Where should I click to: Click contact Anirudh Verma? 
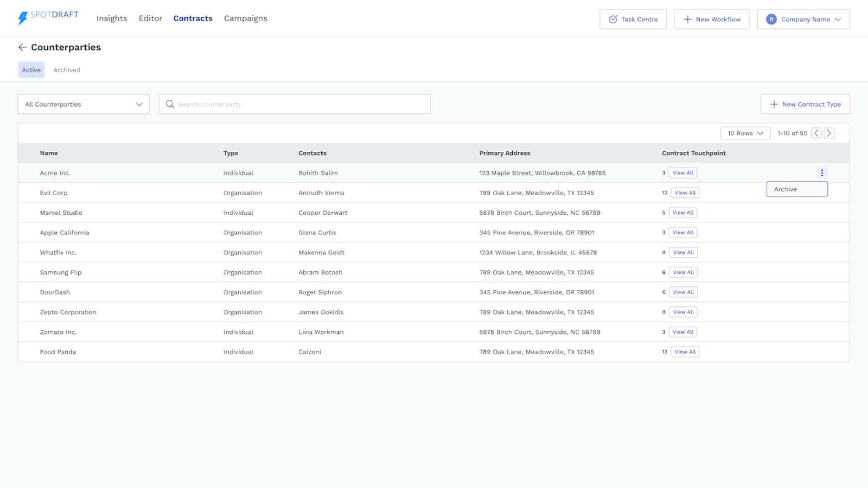point(321,192)
